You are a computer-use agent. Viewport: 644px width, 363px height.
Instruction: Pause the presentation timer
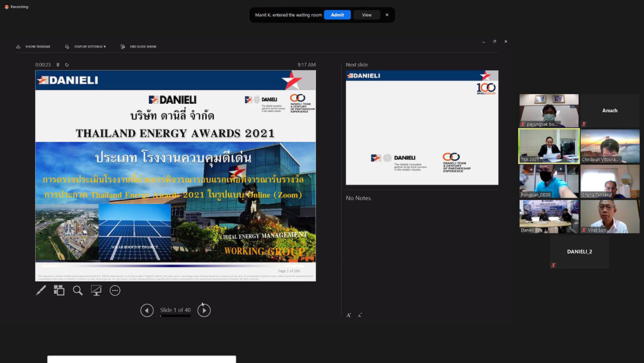click(x=58, y=64)
